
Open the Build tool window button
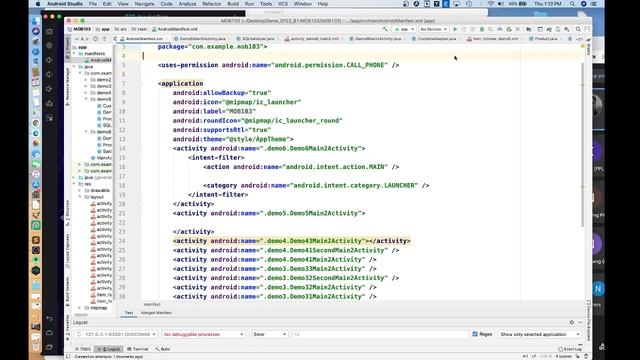(x=162, y=349)
